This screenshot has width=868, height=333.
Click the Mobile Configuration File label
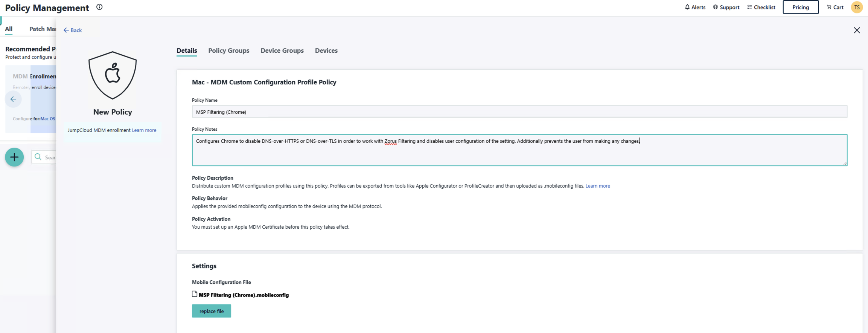[x=221, y=282]
